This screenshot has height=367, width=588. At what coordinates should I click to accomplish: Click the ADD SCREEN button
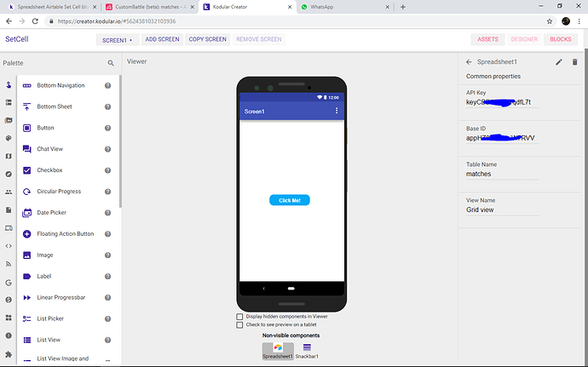click(162, 39)
